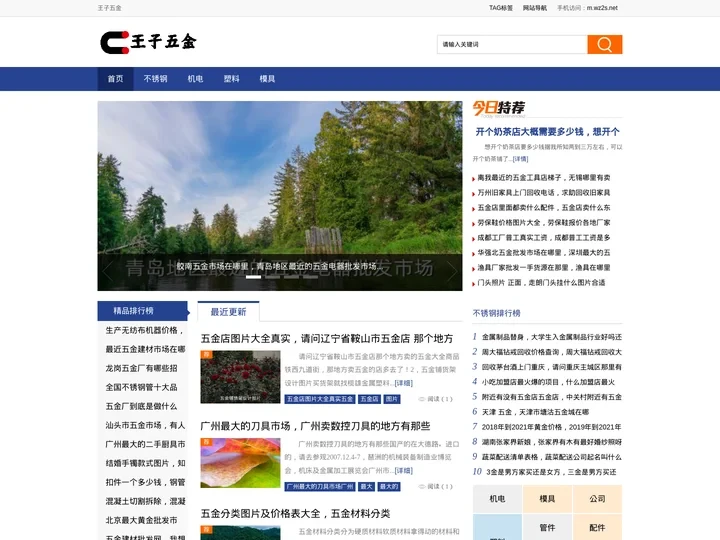This screenshot has width=720, height=540.
Task: Select the first carousel indicator dash
Action: pyautogui.click(x=253, y=277)
